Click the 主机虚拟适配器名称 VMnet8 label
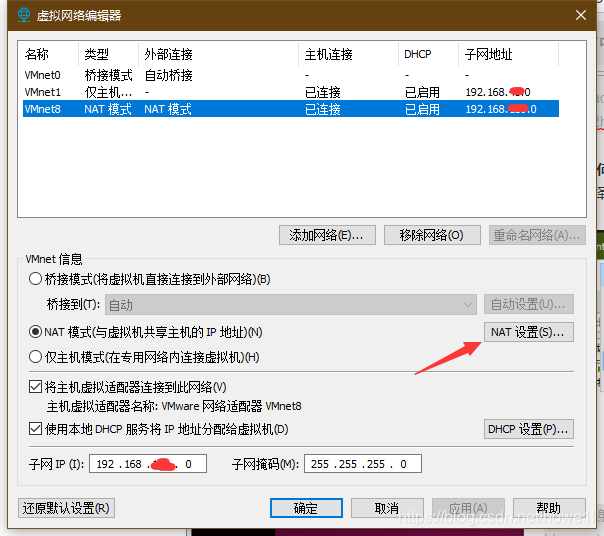The image size is (604, 536). click(174, 406)
